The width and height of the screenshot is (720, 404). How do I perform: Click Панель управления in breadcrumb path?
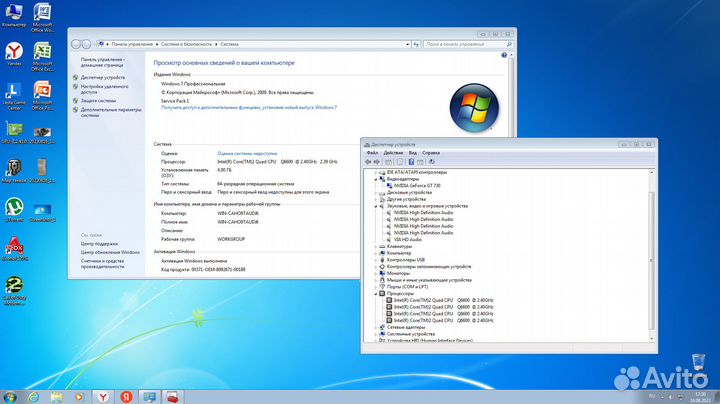point(132,44)
